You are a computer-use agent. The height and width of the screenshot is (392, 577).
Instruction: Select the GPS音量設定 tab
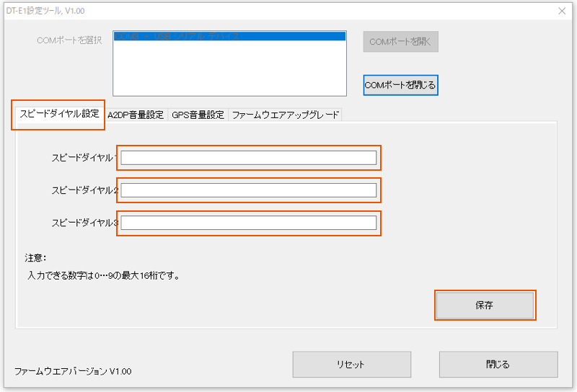(x=198, y=115)
